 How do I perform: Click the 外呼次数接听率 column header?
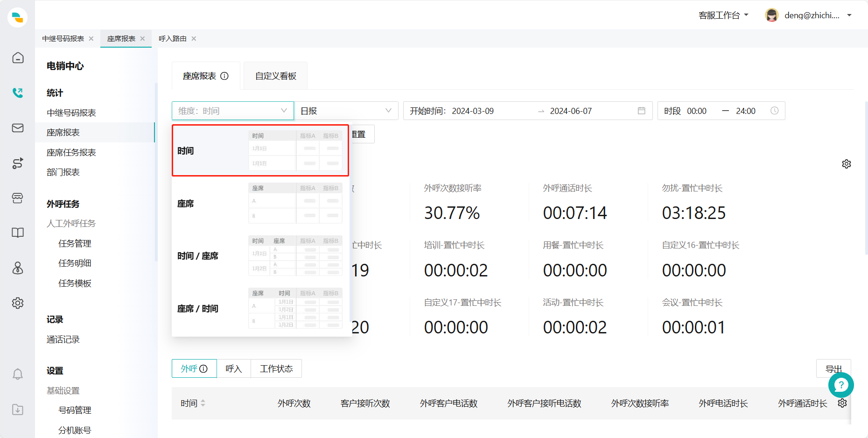[640, 403]
